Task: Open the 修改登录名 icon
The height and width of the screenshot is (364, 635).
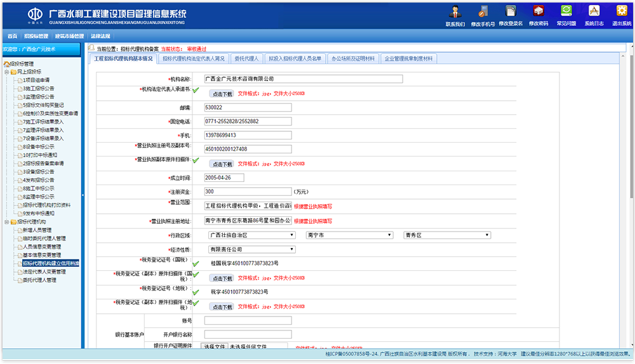Action: [x=511, y=11]
